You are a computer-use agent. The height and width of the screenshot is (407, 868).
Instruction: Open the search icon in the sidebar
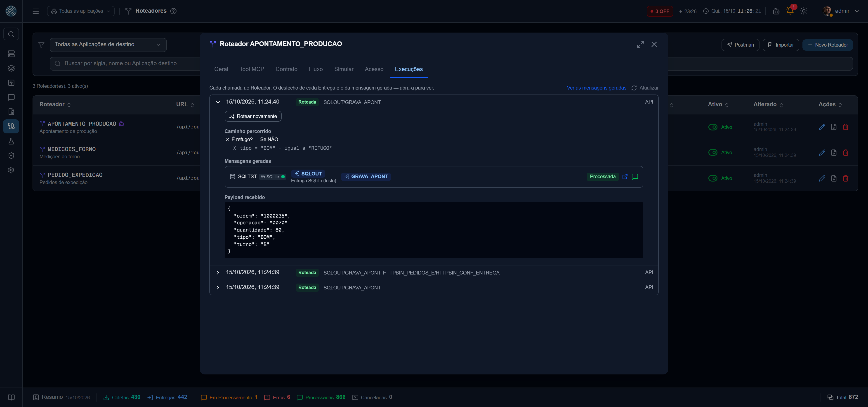(x=11, y=34)
